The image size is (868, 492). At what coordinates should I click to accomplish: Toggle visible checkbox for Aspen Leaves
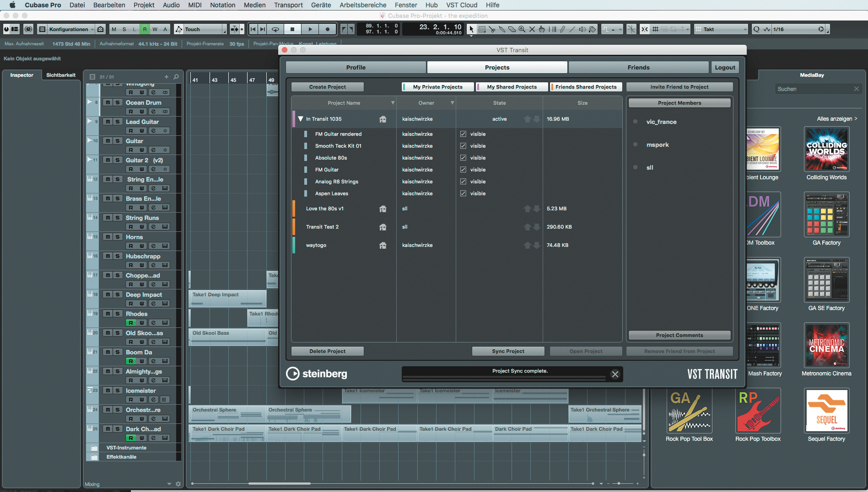coord(463,193)
